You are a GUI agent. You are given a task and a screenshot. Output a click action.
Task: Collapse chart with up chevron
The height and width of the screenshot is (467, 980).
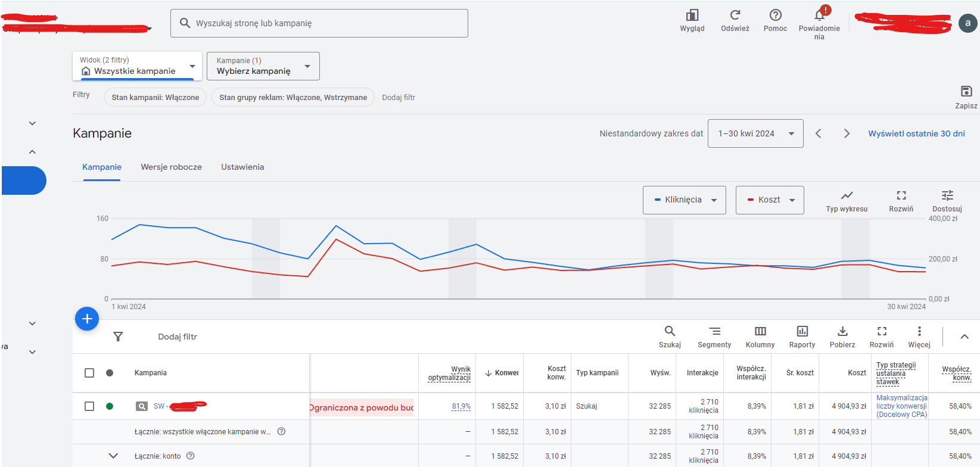[x=965, y=337]
